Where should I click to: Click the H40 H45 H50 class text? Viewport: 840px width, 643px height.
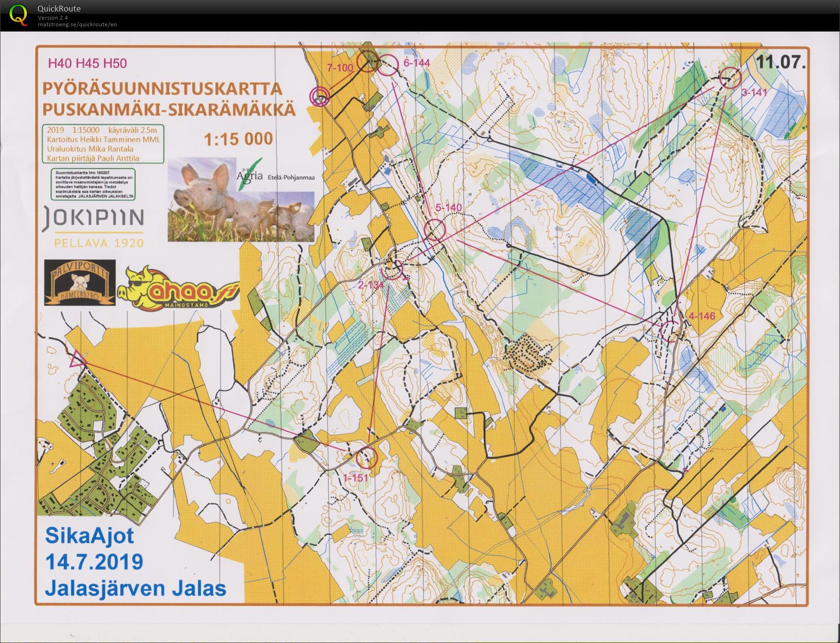click(x=87, y=63)
